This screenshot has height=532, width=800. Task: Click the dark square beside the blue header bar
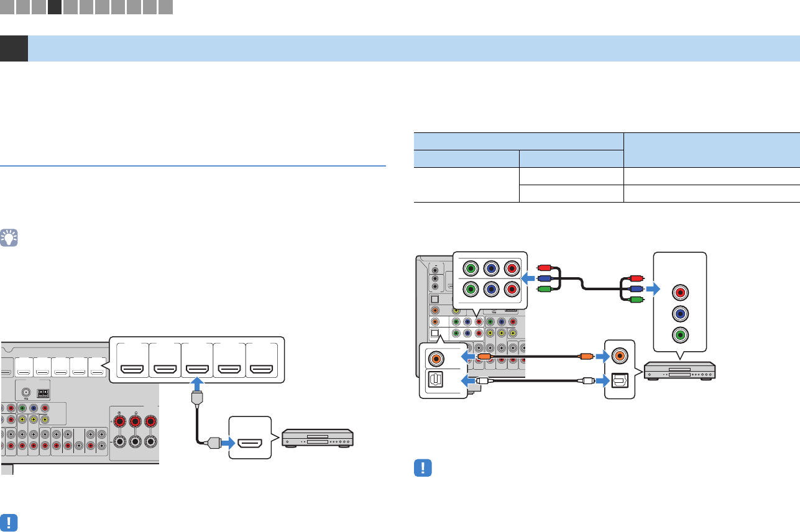point(14,48)
